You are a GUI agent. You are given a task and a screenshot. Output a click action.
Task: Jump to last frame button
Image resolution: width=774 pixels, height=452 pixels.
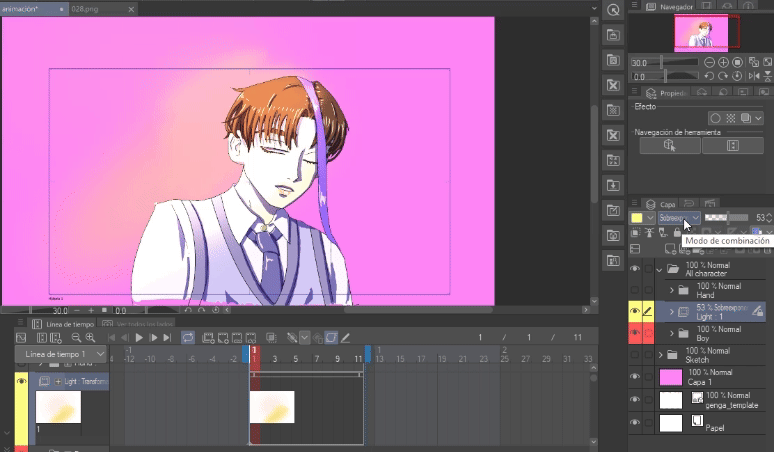coord(167,338)
